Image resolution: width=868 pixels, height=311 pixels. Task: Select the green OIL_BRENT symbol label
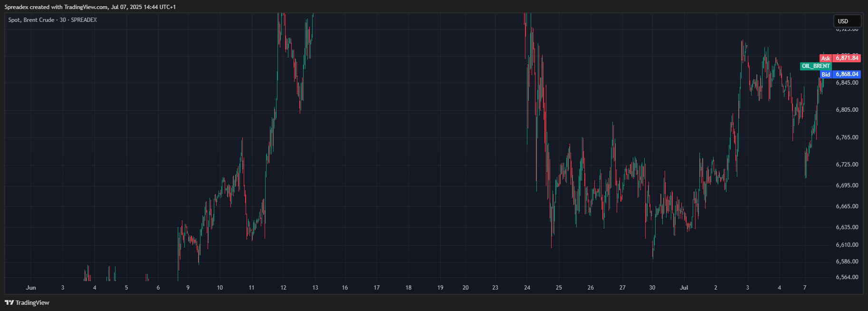pyautogui.click(x=816, y=66)
